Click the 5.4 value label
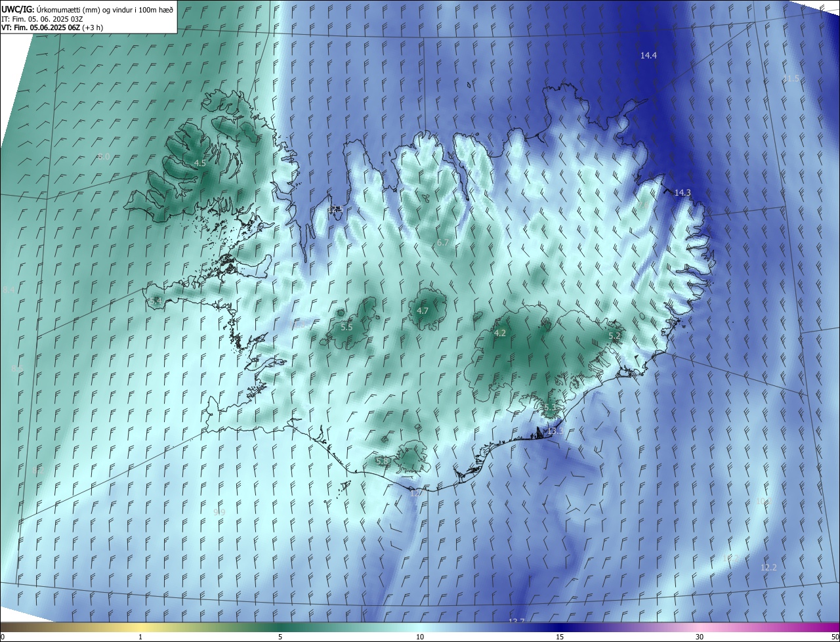 point(156,301)
